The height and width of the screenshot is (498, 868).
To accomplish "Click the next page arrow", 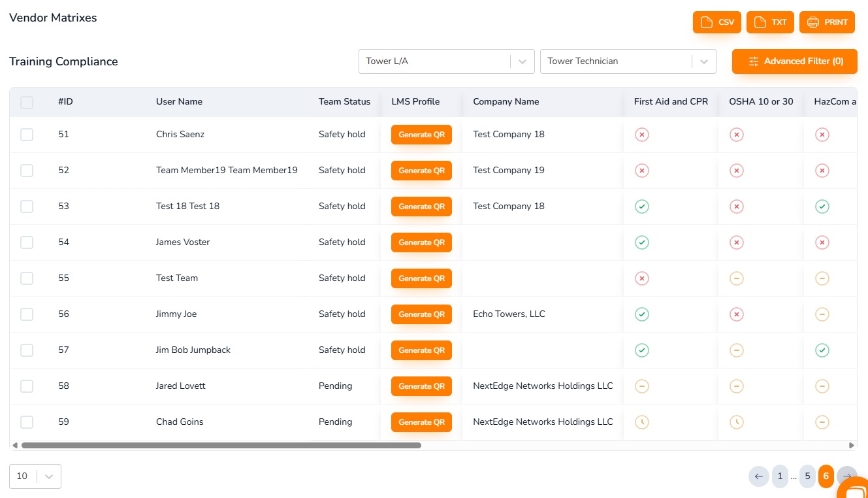I will pyautogui.click(x=847, y=476).
